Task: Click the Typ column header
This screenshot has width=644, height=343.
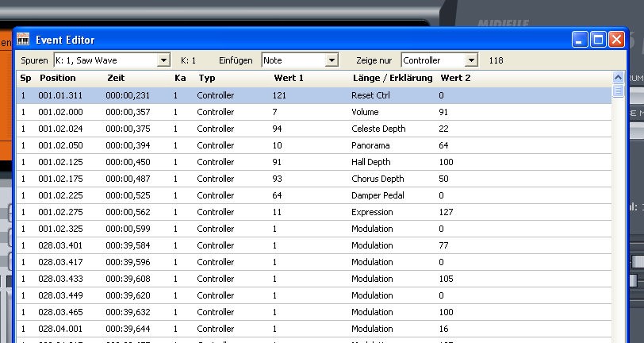Action: pos(207,78)
